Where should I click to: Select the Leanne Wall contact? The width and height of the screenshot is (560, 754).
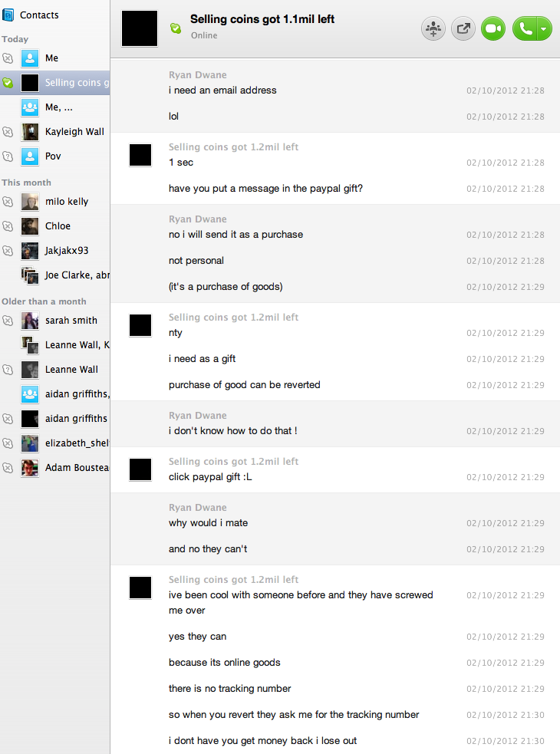[x=54, y=369]
